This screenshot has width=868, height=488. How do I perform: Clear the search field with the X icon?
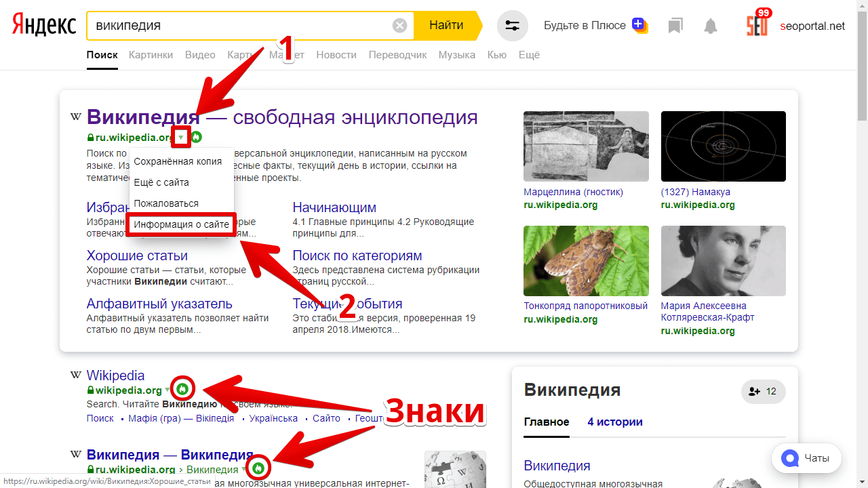[400, 26]
